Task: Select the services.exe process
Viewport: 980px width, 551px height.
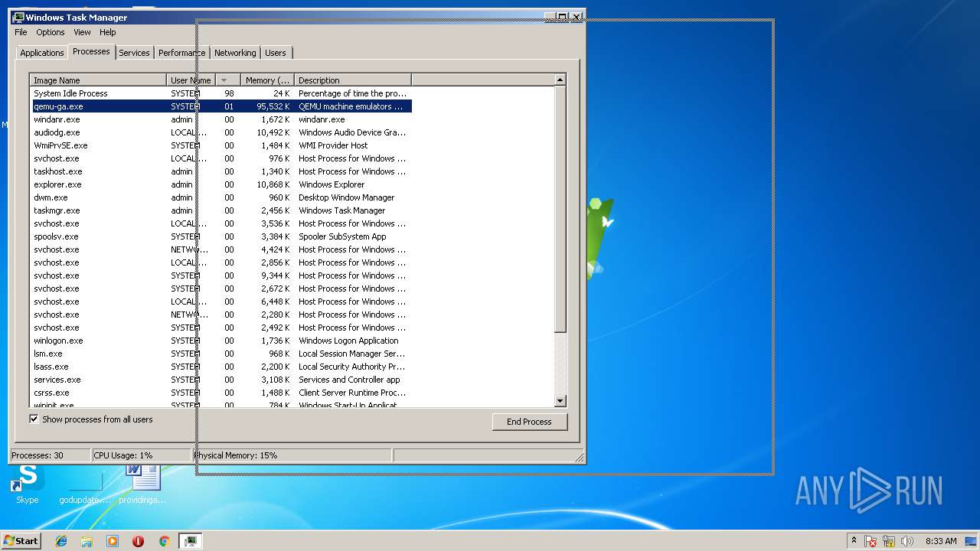Action: [x=222, y=380]
